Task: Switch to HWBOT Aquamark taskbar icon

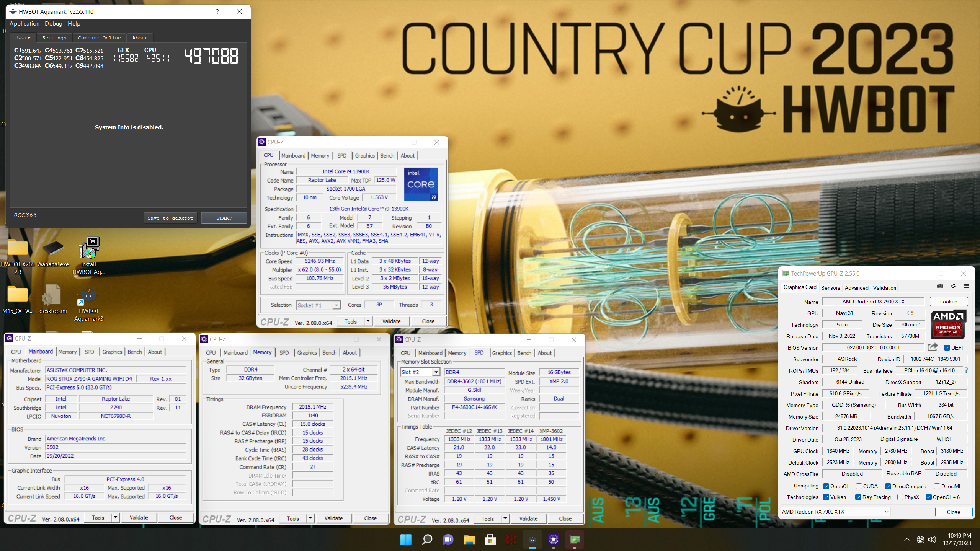Action: click(x=532, y=540)
